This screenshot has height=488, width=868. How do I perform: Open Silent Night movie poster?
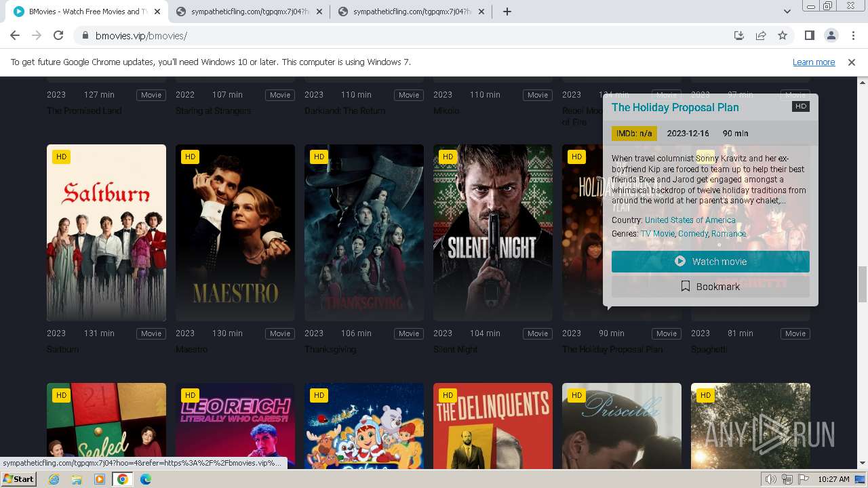point(493,232)
